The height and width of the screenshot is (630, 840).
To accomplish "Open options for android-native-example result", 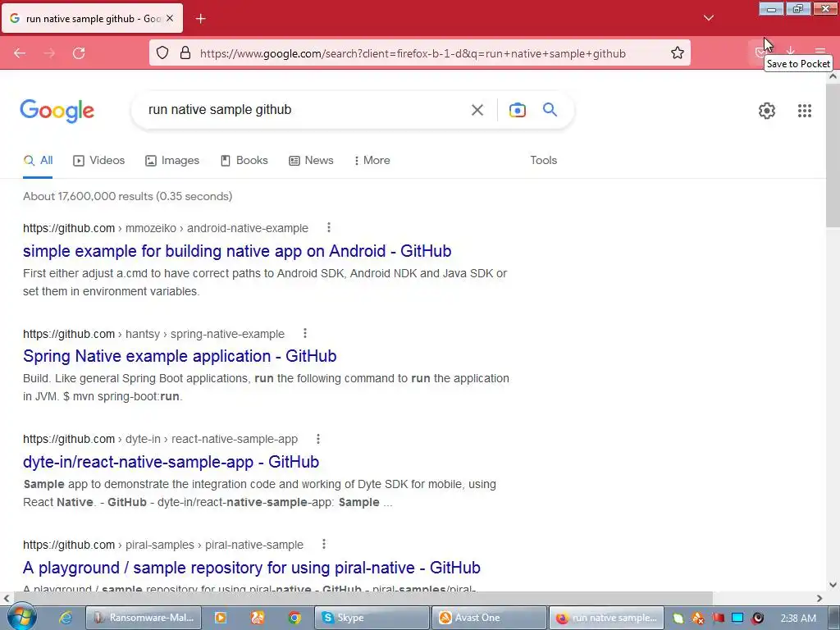I will pyautogui.click(x=328, y=228).
